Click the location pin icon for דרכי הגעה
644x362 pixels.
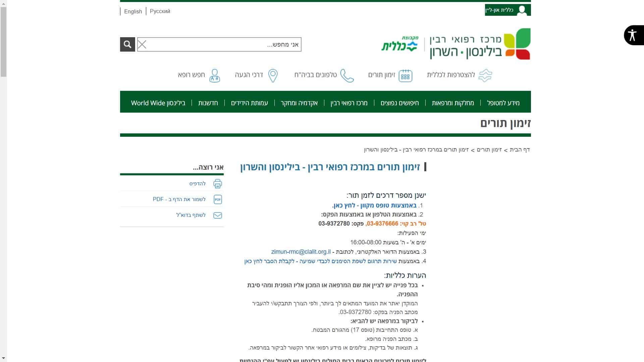click(x=273, y=76)
